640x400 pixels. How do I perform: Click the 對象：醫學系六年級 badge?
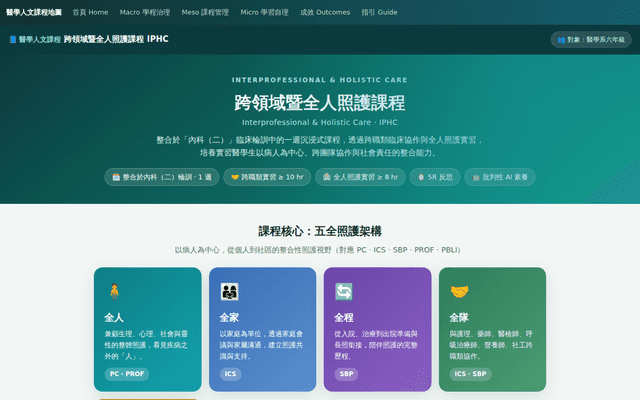pos(591,40)
